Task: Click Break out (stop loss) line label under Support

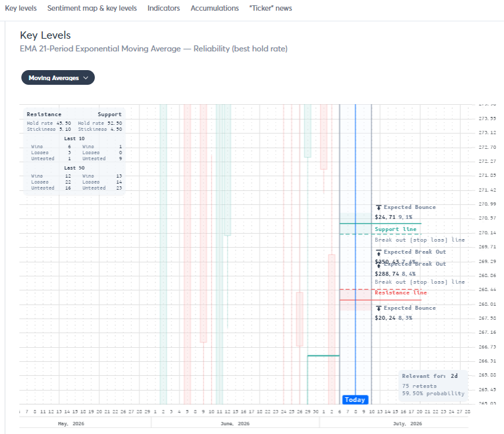Action: tap(420, 240)
